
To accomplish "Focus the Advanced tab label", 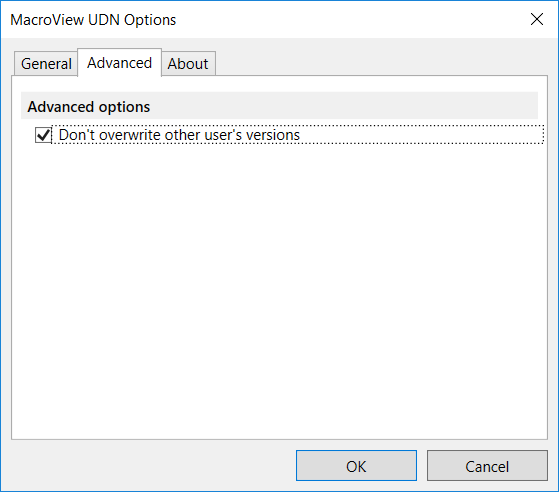I will click(x=119, y=63).
